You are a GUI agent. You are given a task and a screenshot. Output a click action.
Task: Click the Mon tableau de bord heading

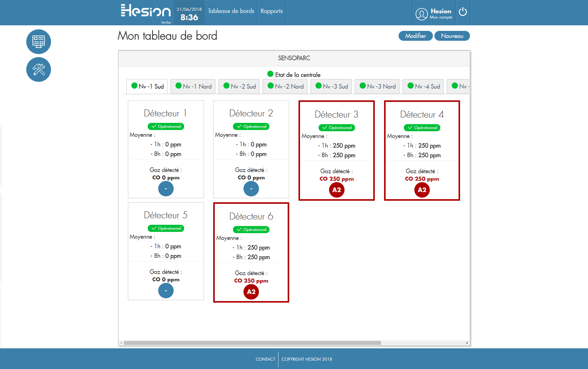[167, 36]
